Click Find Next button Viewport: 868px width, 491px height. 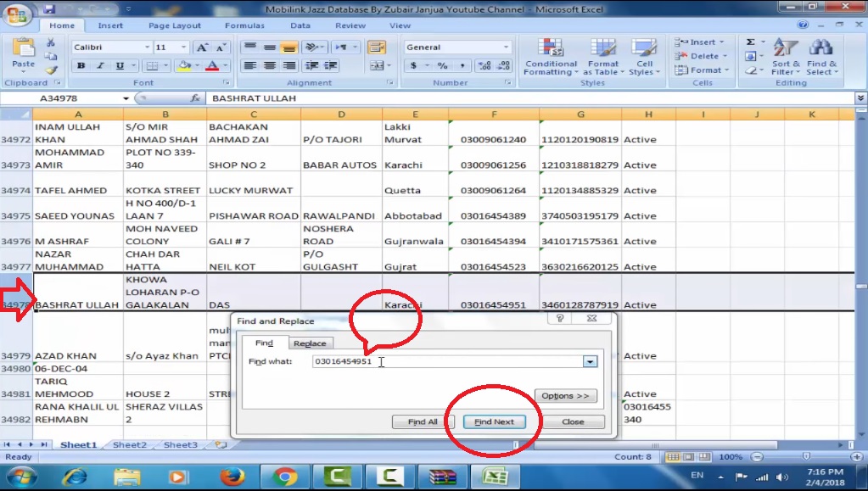coord(494,421)
